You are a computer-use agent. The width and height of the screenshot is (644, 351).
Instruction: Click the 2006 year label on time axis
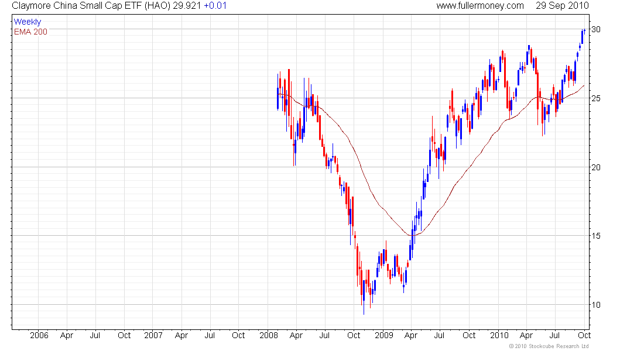39,335
